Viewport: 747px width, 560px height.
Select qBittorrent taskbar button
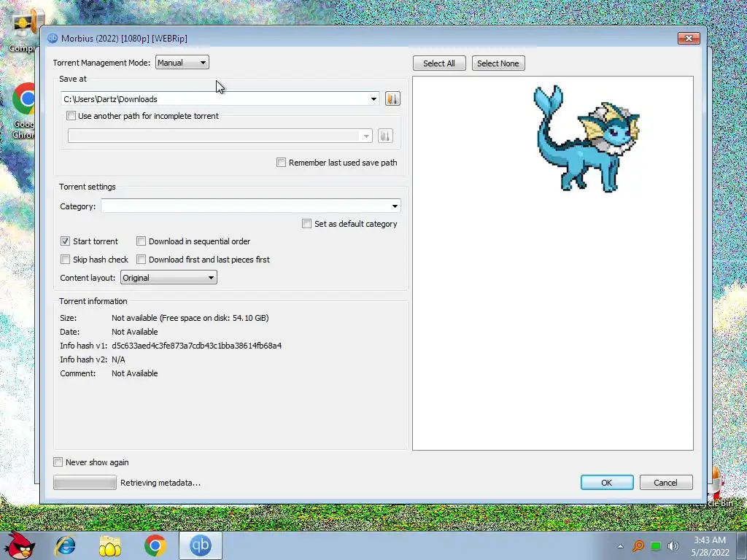click(x=201, y=545)
